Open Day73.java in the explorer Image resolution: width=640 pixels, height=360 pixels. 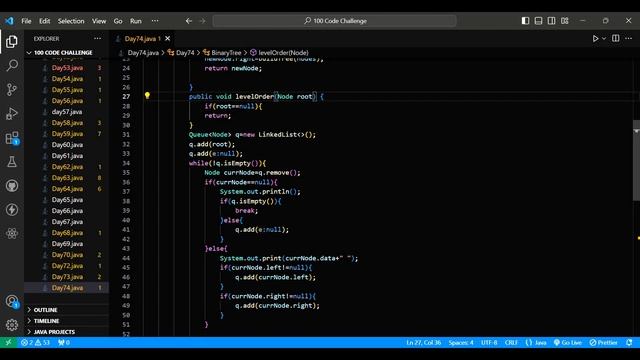click(x=67, y=277)
